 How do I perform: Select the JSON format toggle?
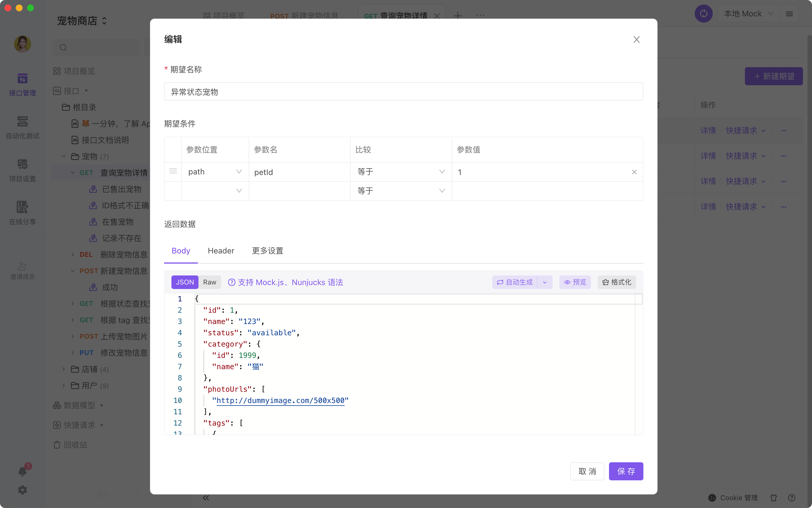[185, 282]
